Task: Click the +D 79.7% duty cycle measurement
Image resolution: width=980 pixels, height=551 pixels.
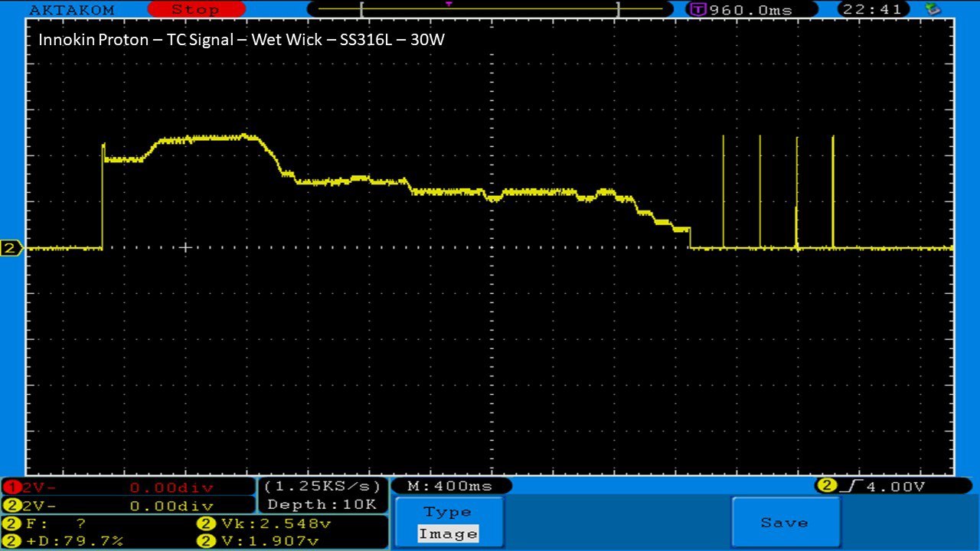Action: (64, 541)
